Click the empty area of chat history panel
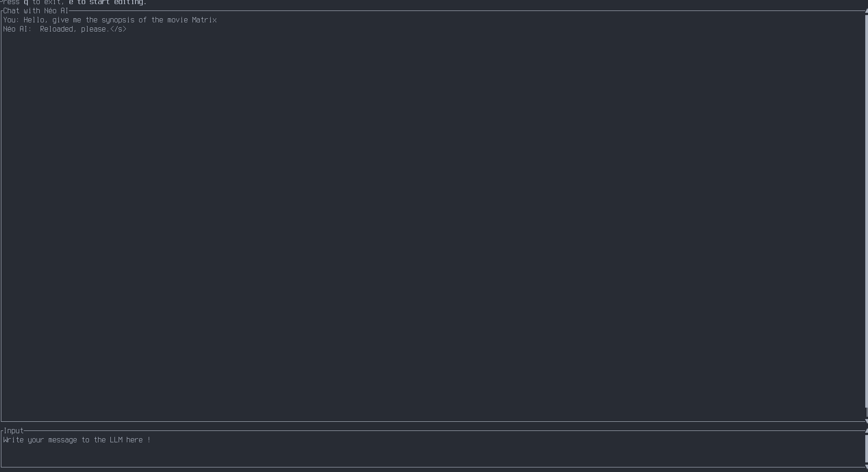 pos(433,224)
